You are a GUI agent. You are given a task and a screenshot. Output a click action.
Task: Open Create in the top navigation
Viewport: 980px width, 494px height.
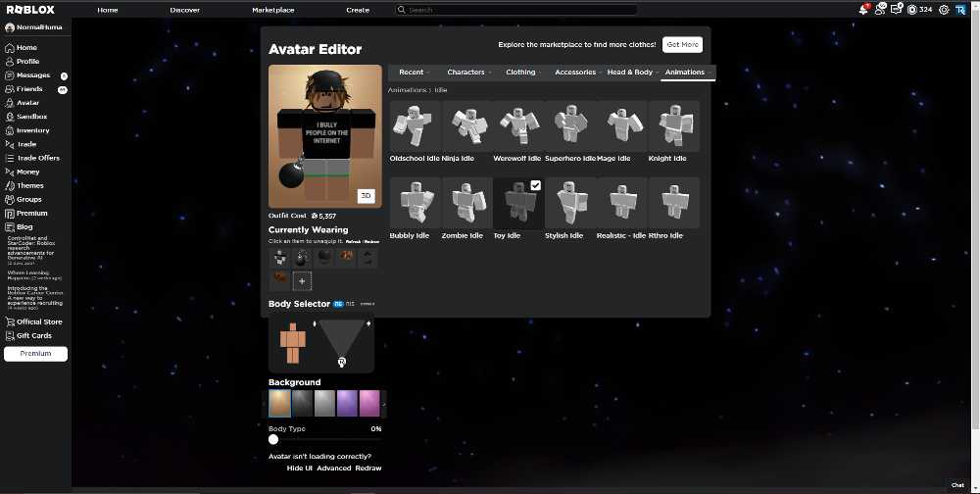click(x=358, y=10)
